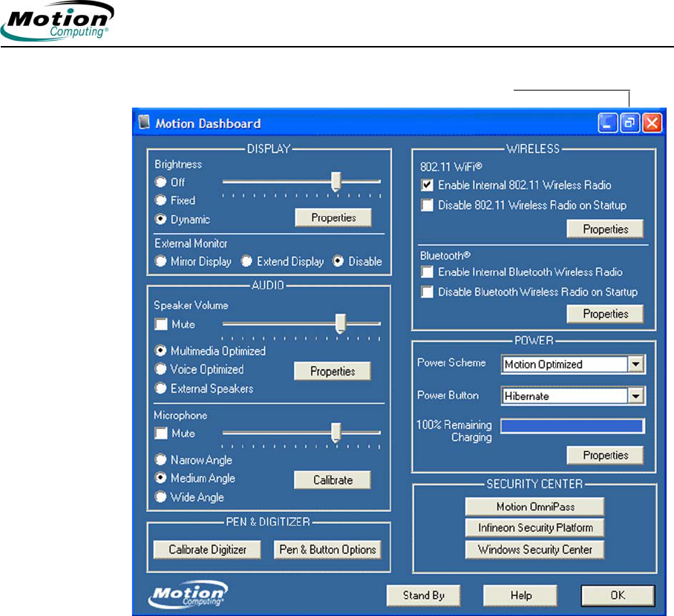This screenshot has width=674, height=616.
Task: Open the Power Scheme dropdown arrow
Action: tap(635, 364)
